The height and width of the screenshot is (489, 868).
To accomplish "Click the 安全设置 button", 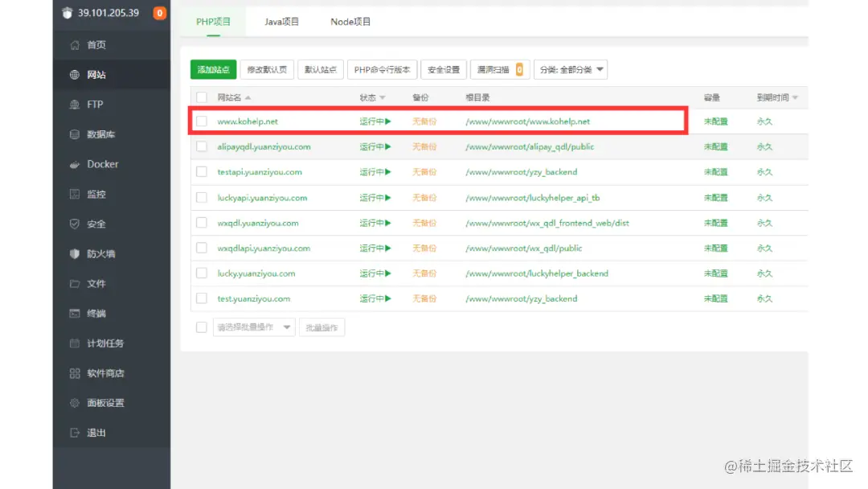I will [444, 70].
